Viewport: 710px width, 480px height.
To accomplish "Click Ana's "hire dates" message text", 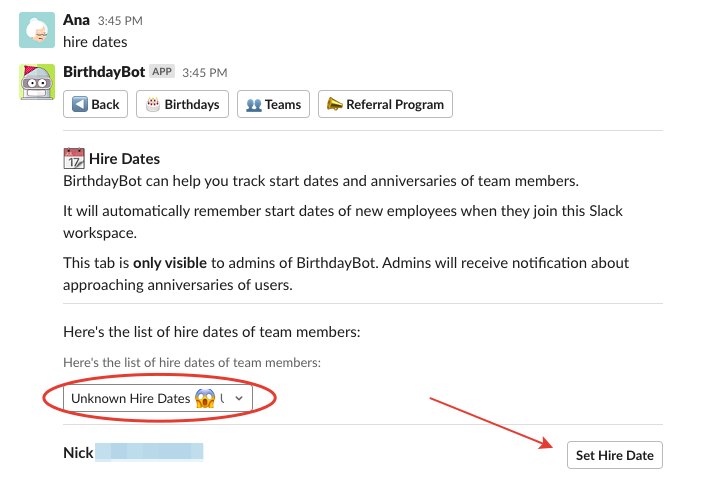I will pos(95,42).
